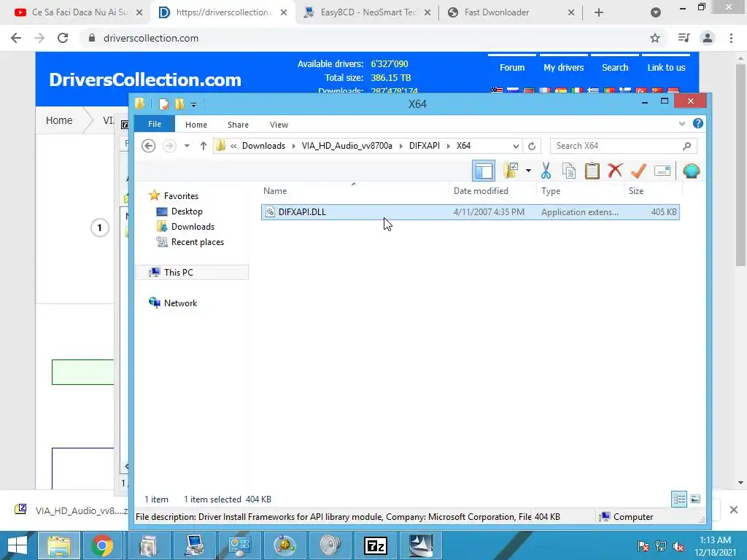Open Chrome from the taskbar

102,545
